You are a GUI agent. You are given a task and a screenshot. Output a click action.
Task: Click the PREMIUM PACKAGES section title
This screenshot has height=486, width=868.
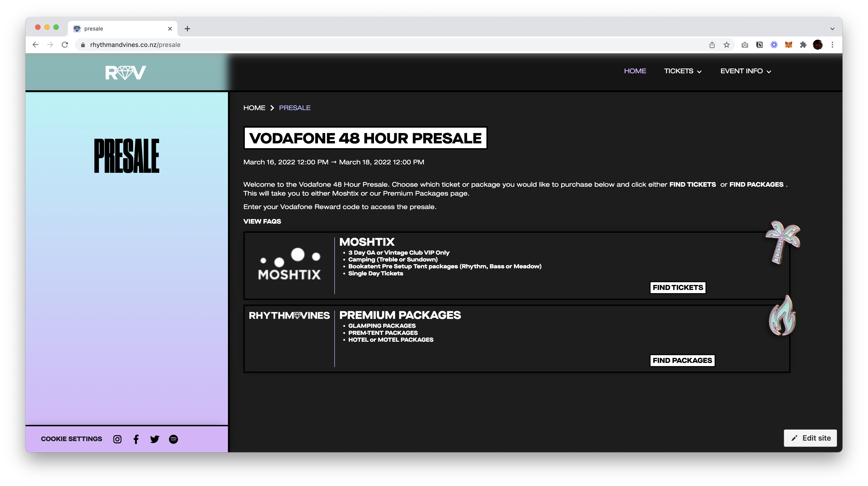tap(400, 315)
